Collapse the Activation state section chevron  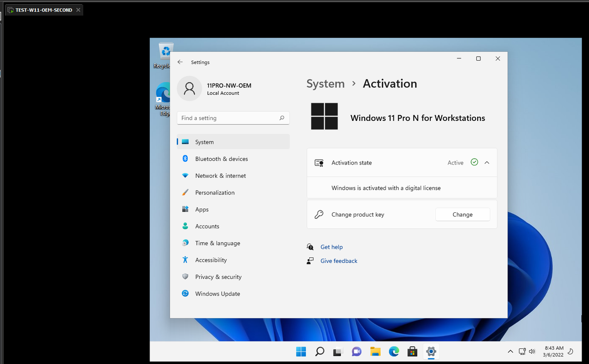[487, 162]
